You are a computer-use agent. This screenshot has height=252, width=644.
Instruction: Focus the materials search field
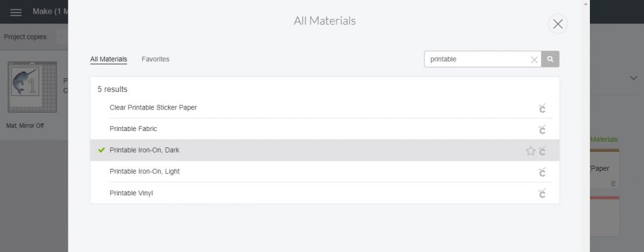pos(479,59)
